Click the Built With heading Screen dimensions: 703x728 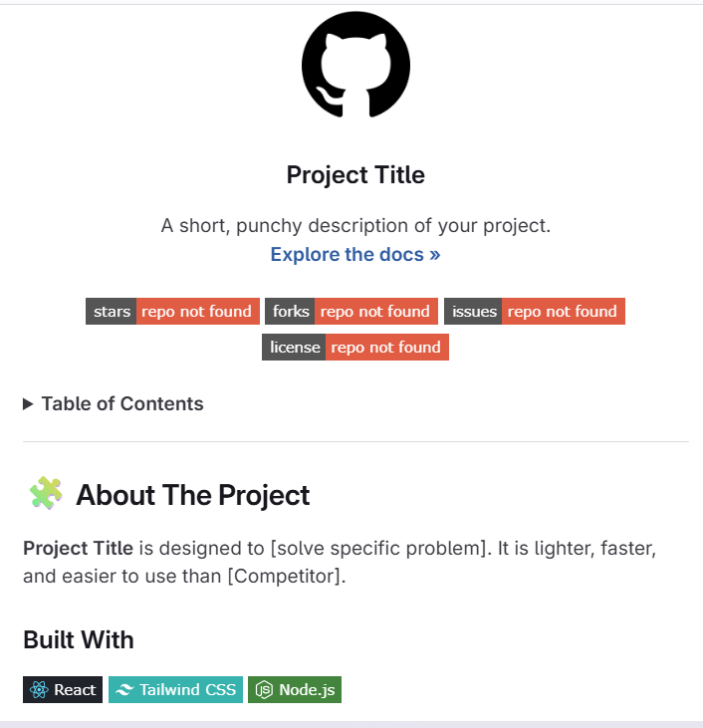tap(79, 639)
